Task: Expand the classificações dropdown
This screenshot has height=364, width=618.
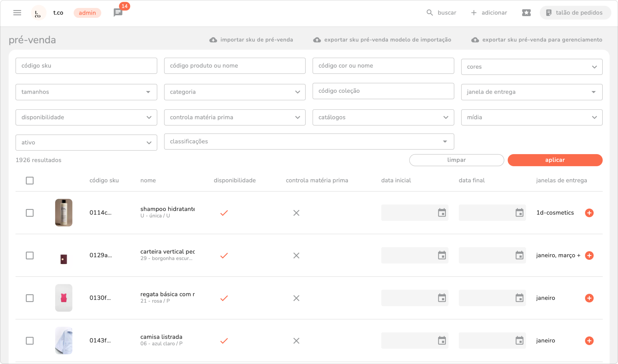Action: tap(309, 141)
